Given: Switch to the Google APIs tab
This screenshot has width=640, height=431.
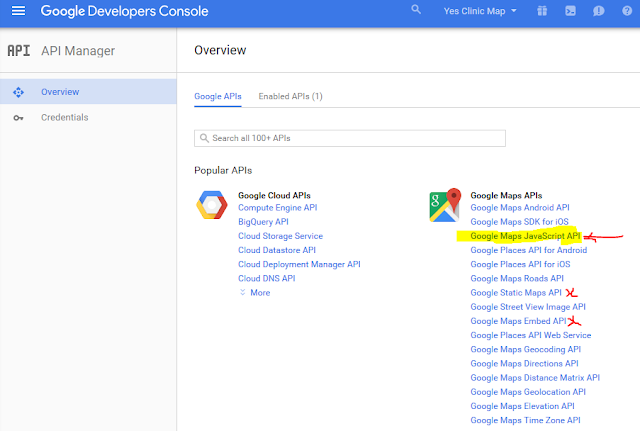Looking at the screenshot, I should (x=218, y=96).
